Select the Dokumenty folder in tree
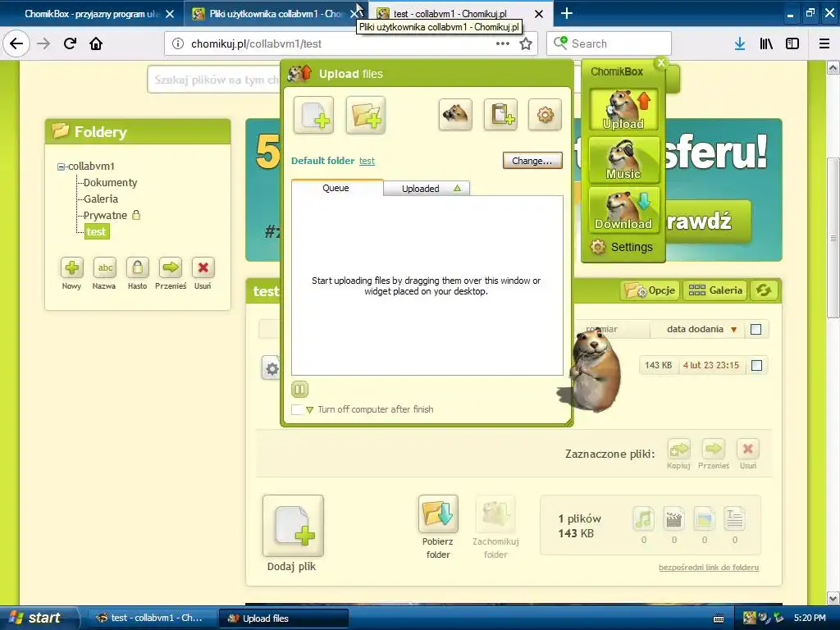The image size is (840, 630). click(x=111, y=183)
